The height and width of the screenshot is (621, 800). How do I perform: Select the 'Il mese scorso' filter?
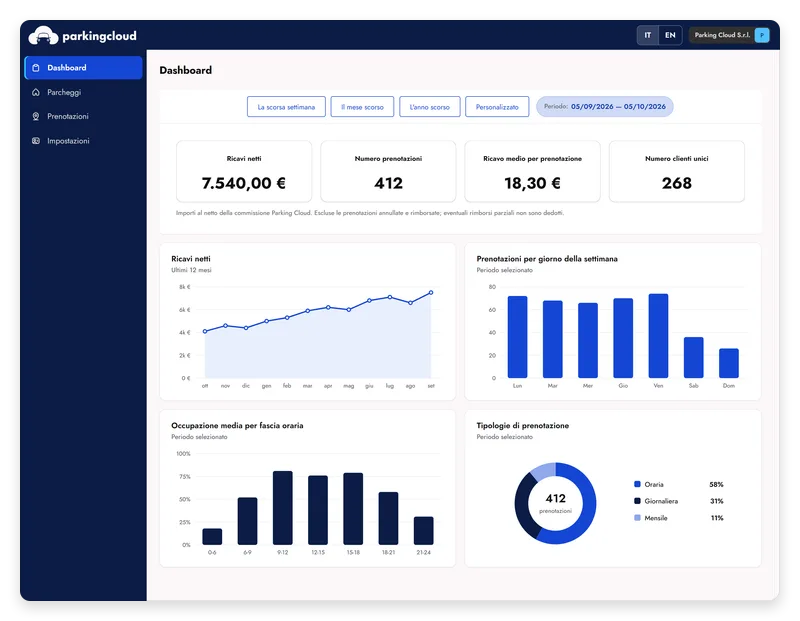(x=362, y=107)
